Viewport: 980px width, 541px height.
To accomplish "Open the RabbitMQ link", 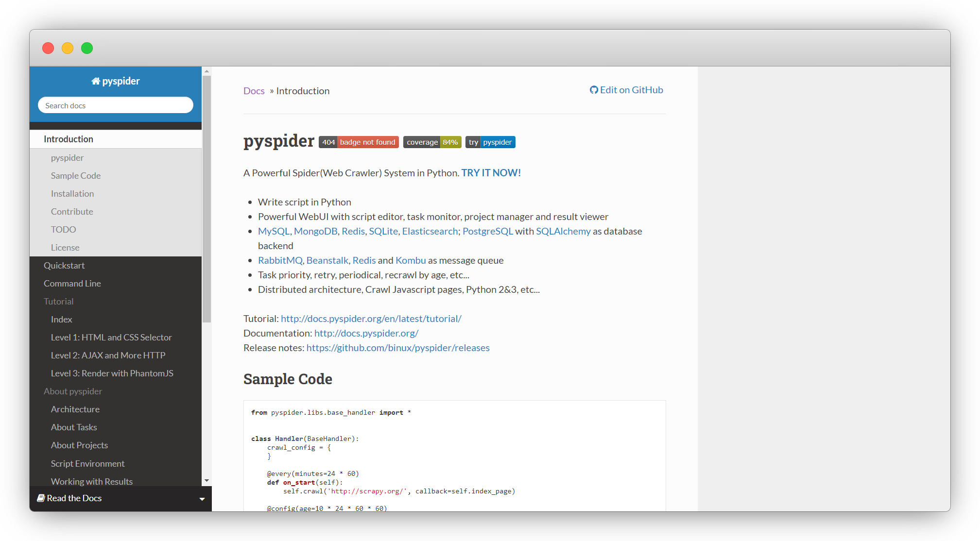I will click(280, 260).
